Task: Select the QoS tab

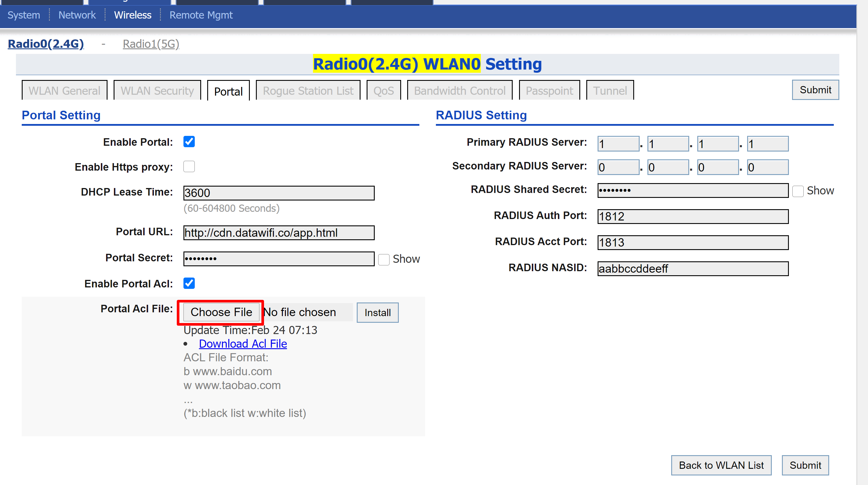Action: tap(383, 91)
